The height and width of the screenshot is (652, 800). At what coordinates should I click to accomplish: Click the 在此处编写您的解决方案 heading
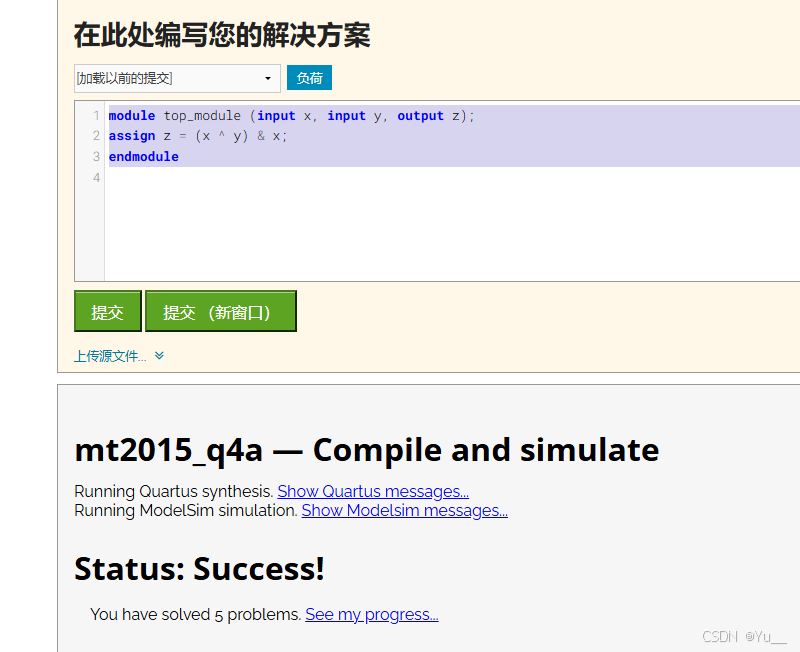point(222,35)
